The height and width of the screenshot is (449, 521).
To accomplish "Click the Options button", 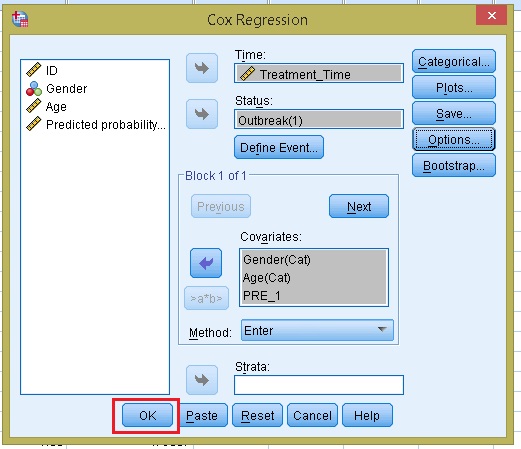I will tap(454, 139).
